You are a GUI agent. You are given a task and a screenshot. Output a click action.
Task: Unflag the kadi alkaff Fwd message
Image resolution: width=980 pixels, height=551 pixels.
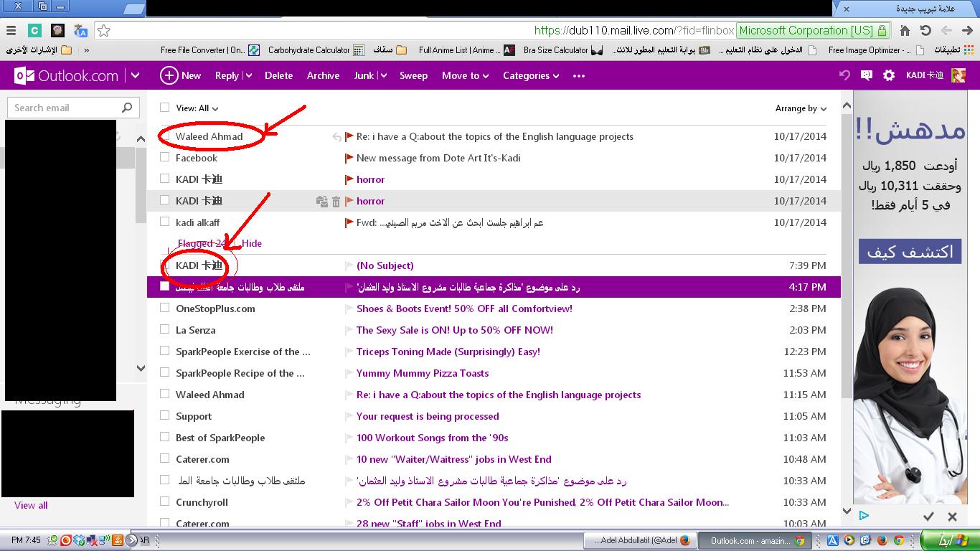pos(349,222)
